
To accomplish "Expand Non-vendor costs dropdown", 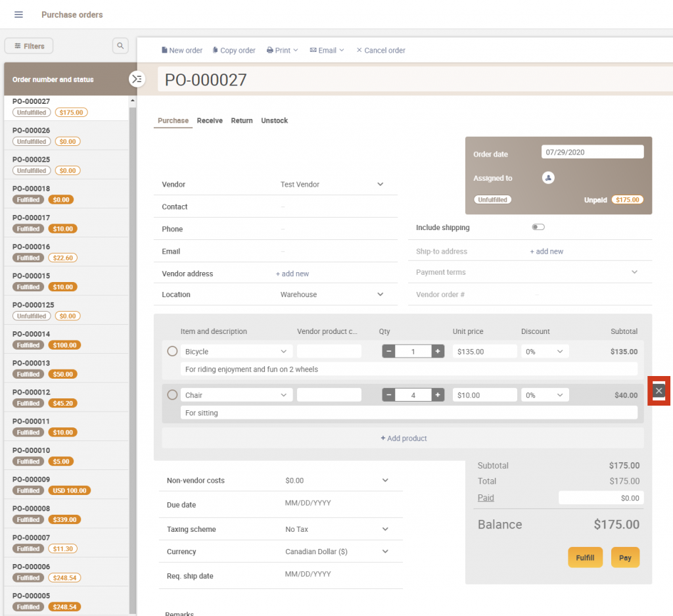I will pos(385,481).
